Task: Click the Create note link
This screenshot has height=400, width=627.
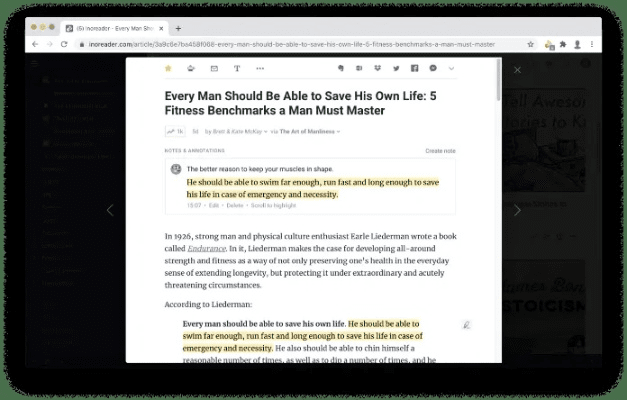Action: [440, 151]
